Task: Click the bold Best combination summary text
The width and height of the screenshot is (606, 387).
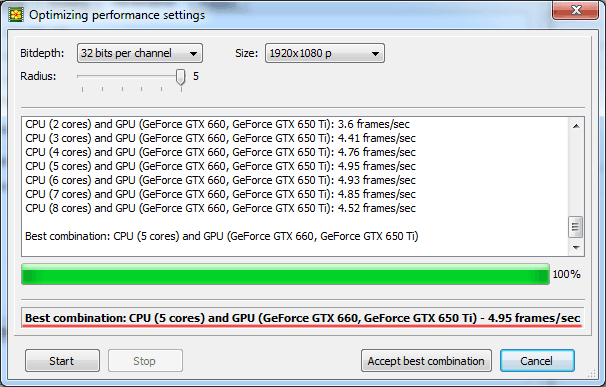Action: click(303, 318)
